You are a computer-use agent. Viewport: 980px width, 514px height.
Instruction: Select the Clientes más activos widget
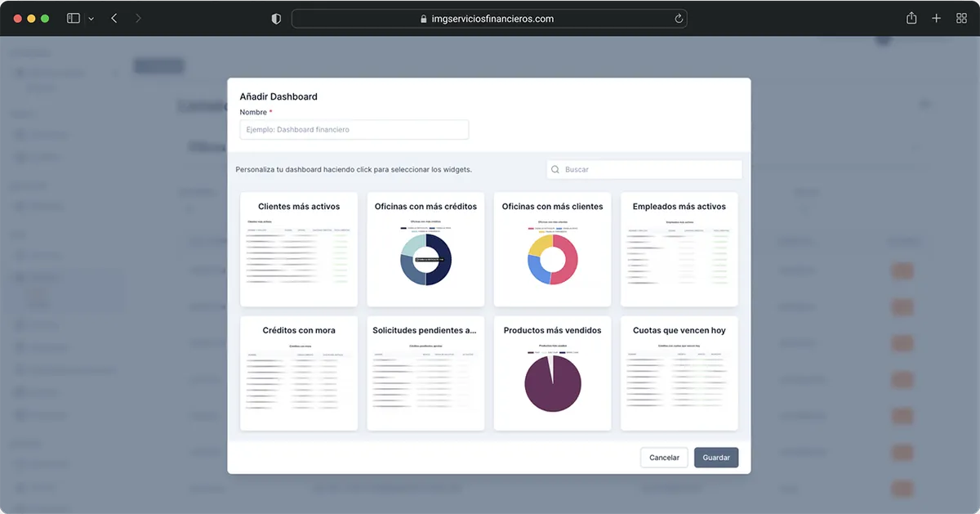[299, 249]
